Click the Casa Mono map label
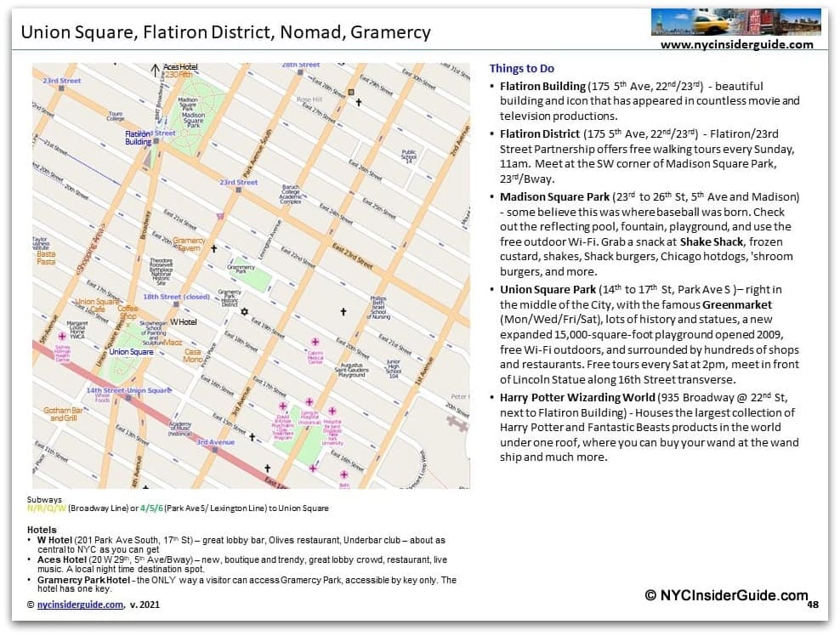Viewport: 840px width, 636px height. tap(193, 355)
